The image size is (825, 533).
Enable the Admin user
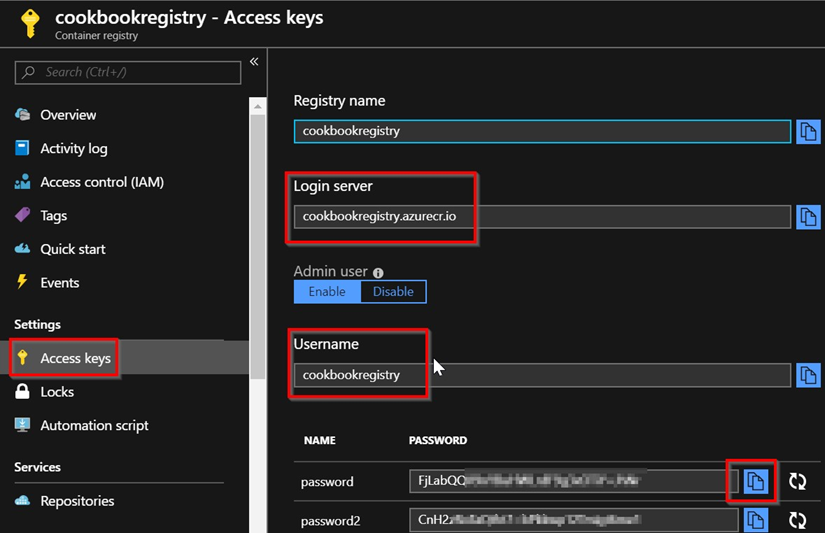point(327,292)
